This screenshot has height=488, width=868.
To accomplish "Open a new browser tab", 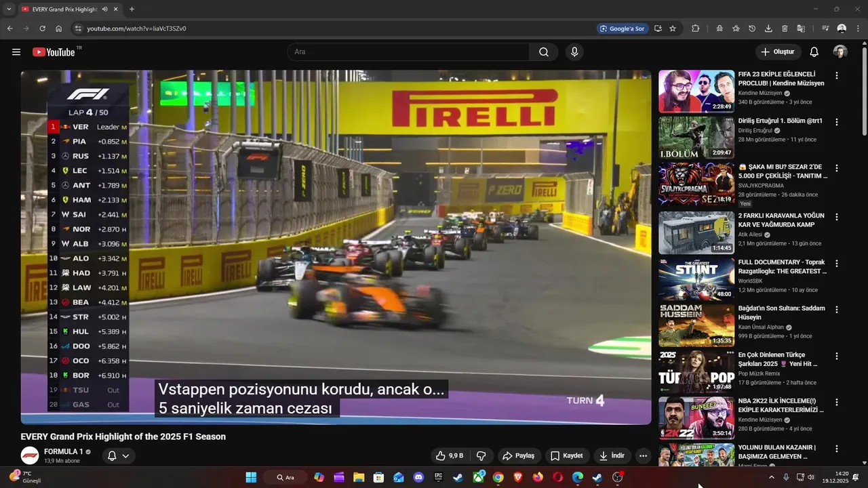I will click(x=132, y=9).
